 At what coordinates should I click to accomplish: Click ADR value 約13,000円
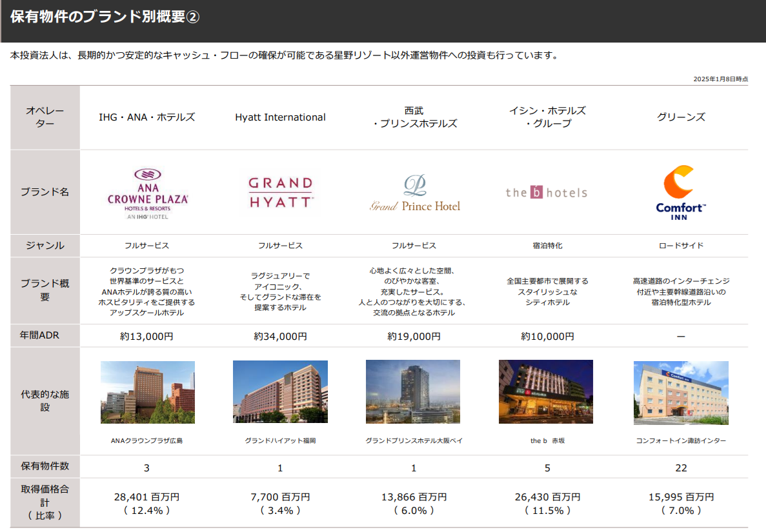click(146, 336)
